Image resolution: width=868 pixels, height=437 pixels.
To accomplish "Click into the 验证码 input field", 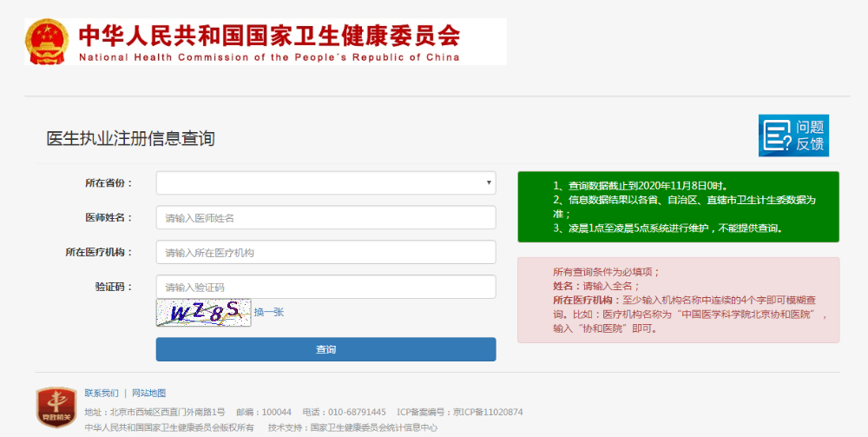I will (x=325, y=287).
